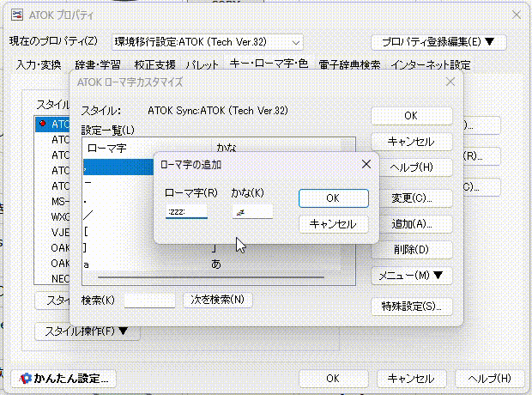Image resolution: width=532 pixels, height=395 pixels.
Task: Click the かんたん設定... button
Action: (63, 379)
